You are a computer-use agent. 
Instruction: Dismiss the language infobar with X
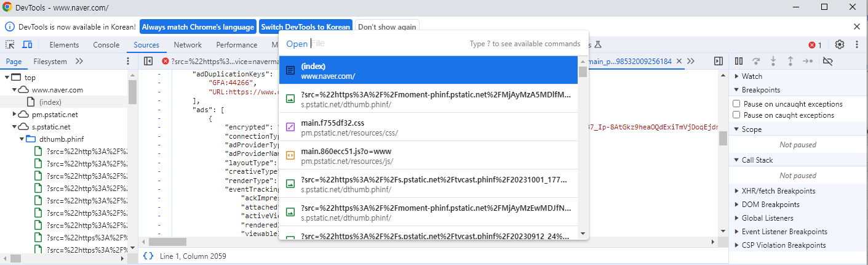click(x=857, y=26)
